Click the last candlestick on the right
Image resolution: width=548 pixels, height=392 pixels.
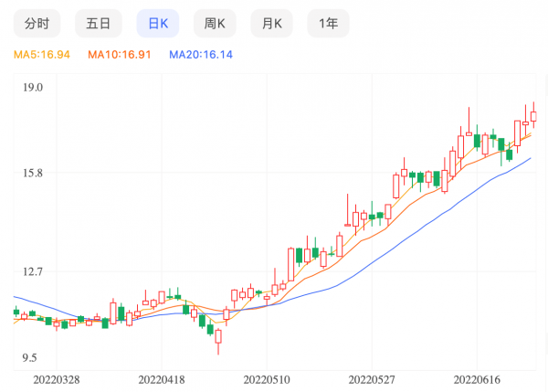pyautogui.click(x=533, y=116)
